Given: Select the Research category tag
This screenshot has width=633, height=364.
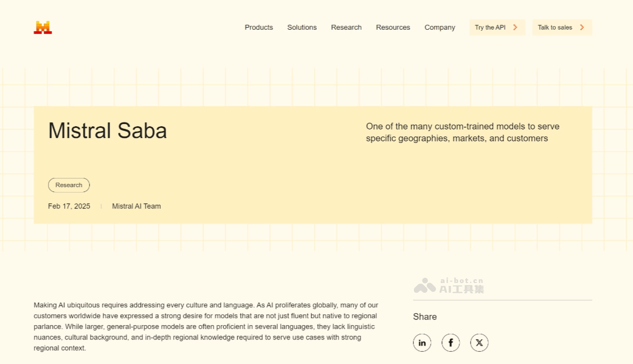Looking at the screenshot, I should (69, 185).
